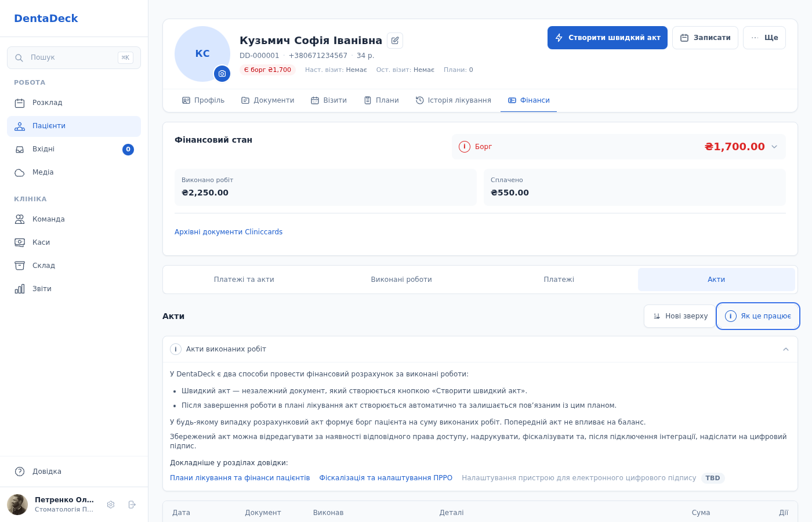Open Медіа cloud section
The image size is (812, 522).
point(74,172)
